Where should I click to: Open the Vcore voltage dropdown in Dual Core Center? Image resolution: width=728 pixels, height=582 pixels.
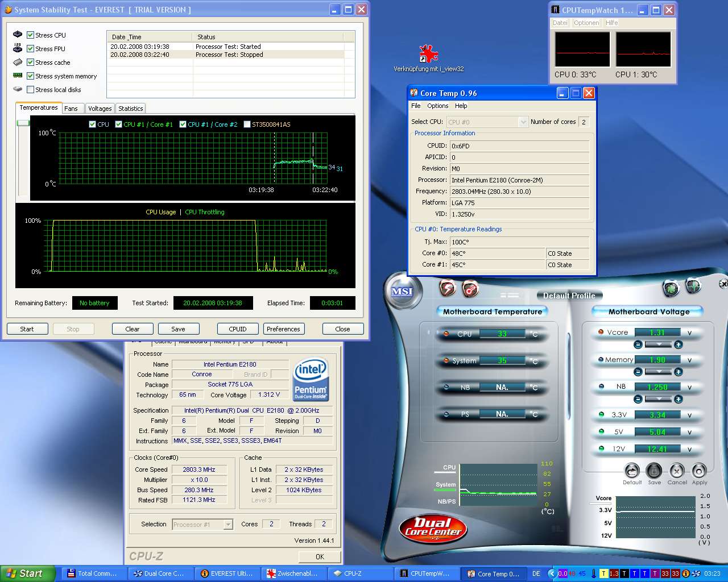pos(658,344)
